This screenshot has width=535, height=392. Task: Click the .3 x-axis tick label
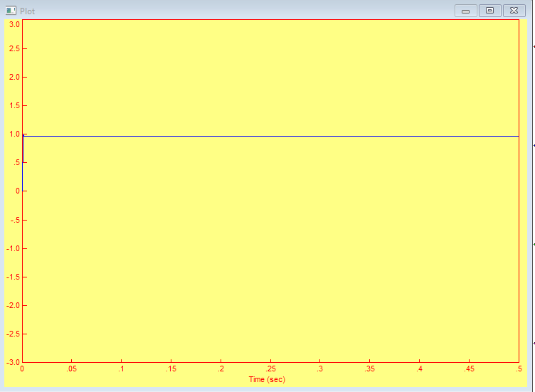pyautogui.click(x=319, y=369)
